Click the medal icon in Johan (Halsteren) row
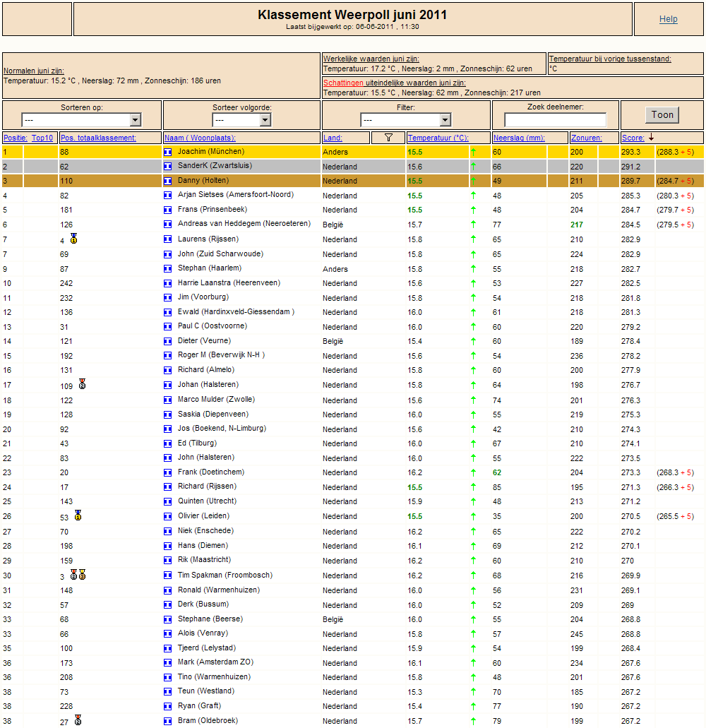Screen dimensions: 706x728 click(82, 384)
